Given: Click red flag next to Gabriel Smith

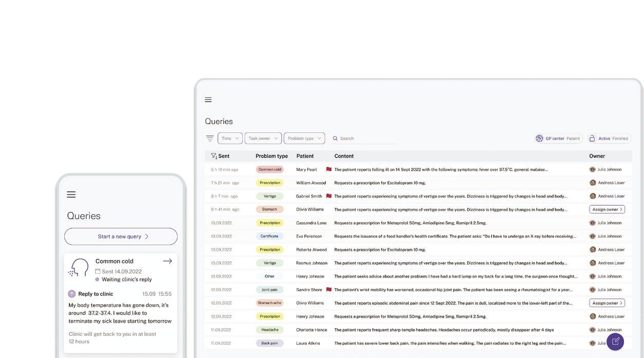Looking at the screenshot, I should click(329, 196).
